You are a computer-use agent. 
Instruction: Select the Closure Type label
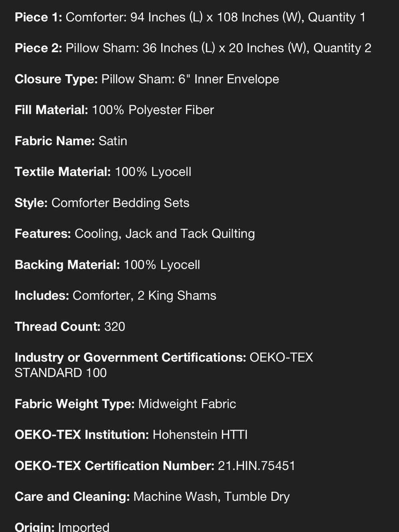pos(56,79)
